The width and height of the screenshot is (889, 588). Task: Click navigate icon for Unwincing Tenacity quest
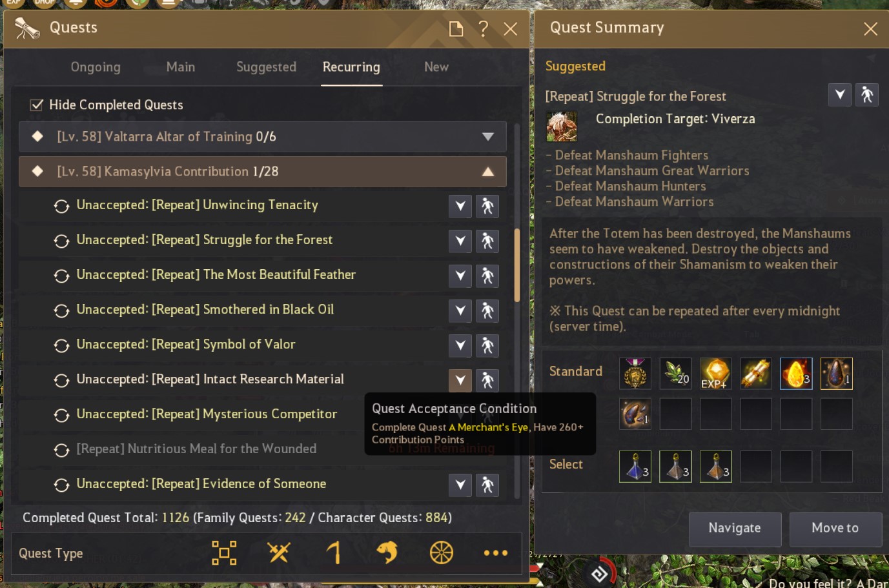(487, 207)
